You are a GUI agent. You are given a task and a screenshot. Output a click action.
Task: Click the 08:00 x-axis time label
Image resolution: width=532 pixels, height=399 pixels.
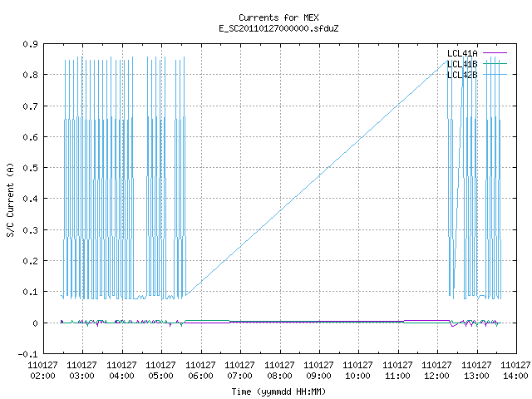point(279,376)
